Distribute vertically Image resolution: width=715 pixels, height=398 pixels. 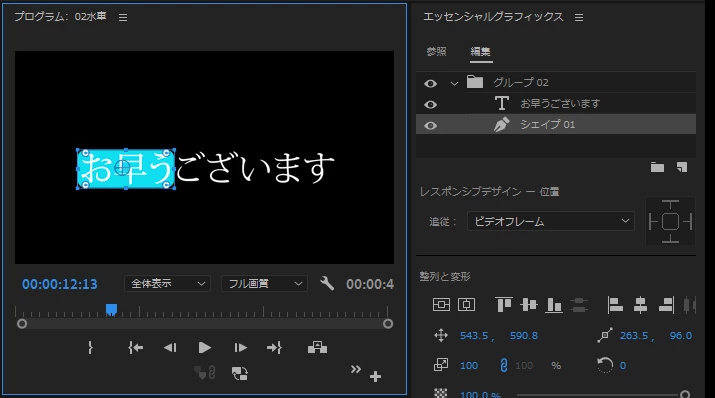pyautogui.click(x=579, y=305)
